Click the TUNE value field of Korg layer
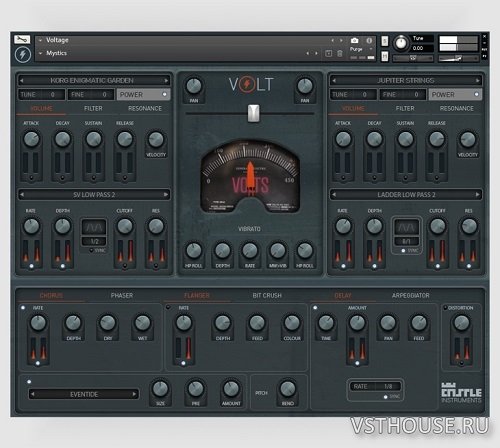 click(x=42, y=95)
